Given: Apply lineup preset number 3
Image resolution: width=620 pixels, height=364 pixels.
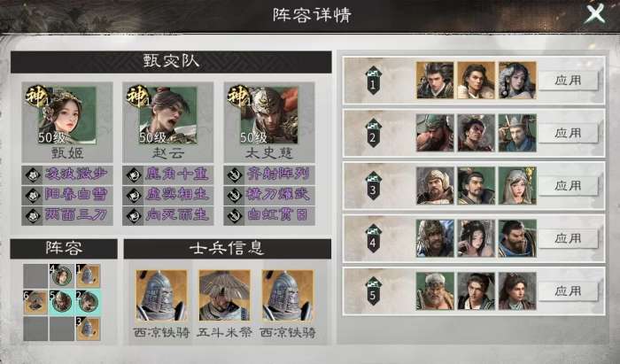Looking at the screenshot, I should pos(568,186).
